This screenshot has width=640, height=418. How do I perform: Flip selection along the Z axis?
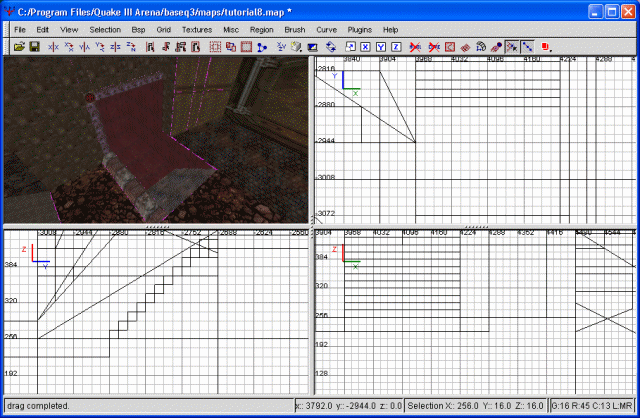tap(115, 47)
